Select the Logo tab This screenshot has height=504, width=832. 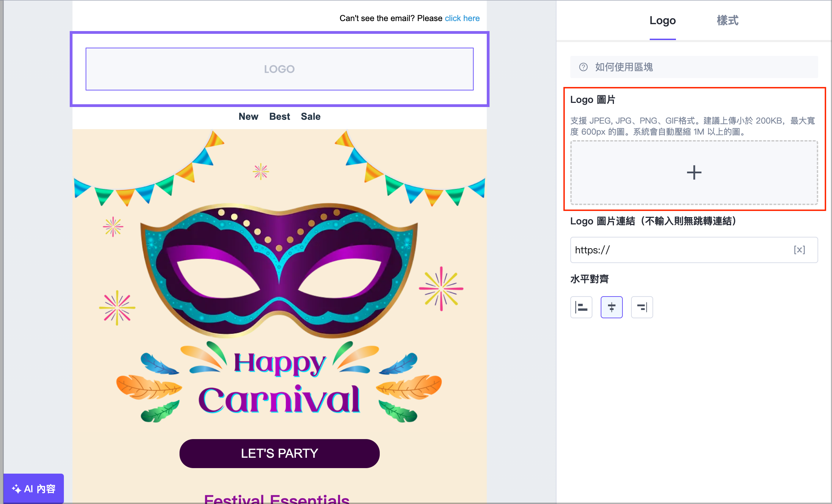click(x=662, y=21)
